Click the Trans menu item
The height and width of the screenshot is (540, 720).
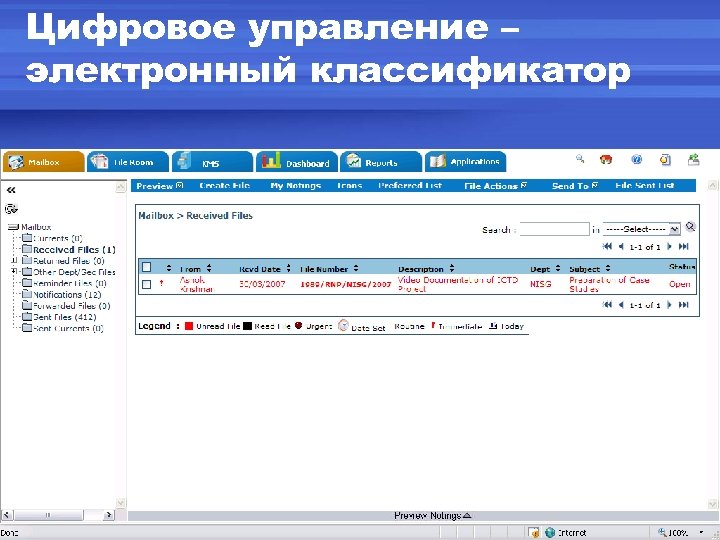coord(349,186)
